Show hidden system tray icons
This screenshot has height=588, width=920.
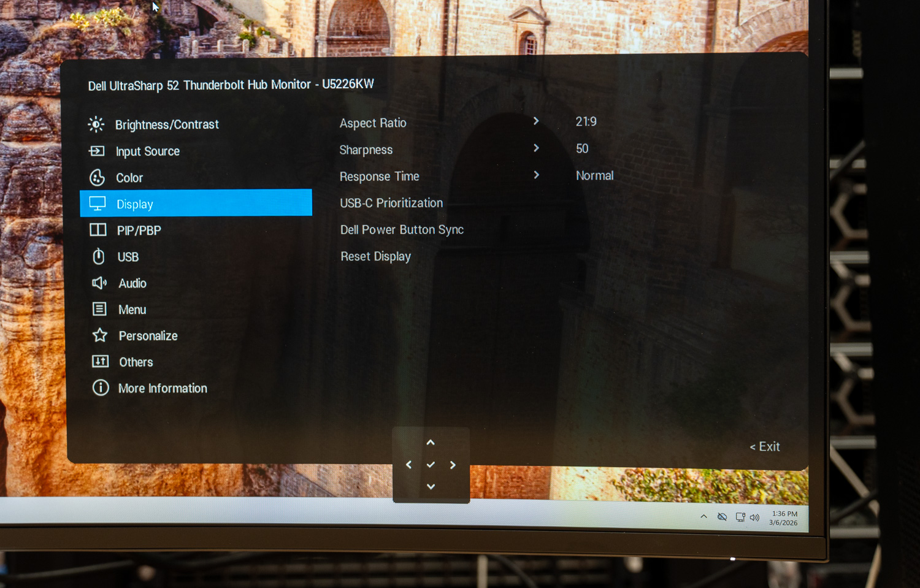click(x=703, y=517)
